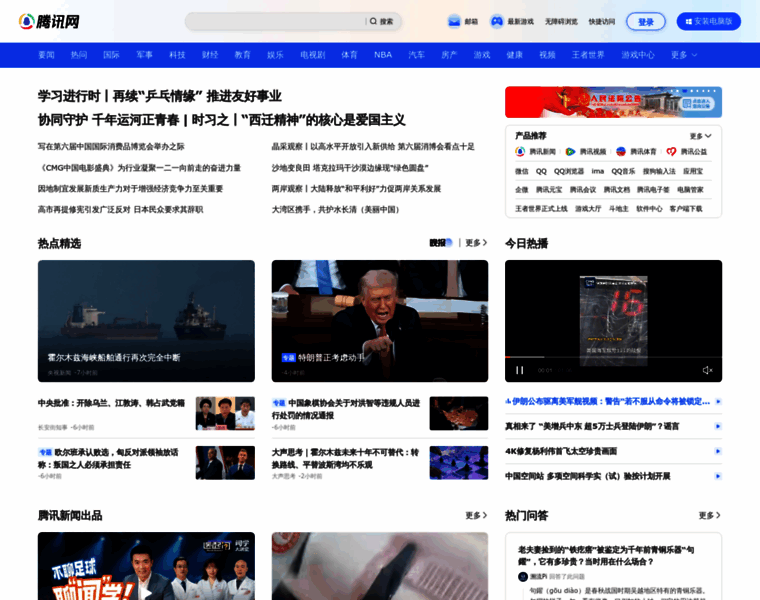This screenshot has width=760, height=600.
Task: Open 最新游戏 via the gamepad icon
Action: click(x=497, y=21)
